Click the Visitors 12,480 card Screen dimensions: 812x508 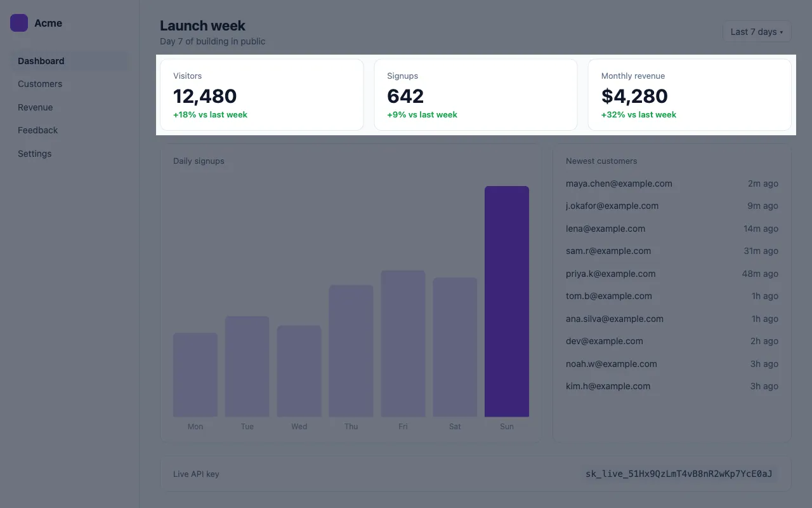point(261,95)
